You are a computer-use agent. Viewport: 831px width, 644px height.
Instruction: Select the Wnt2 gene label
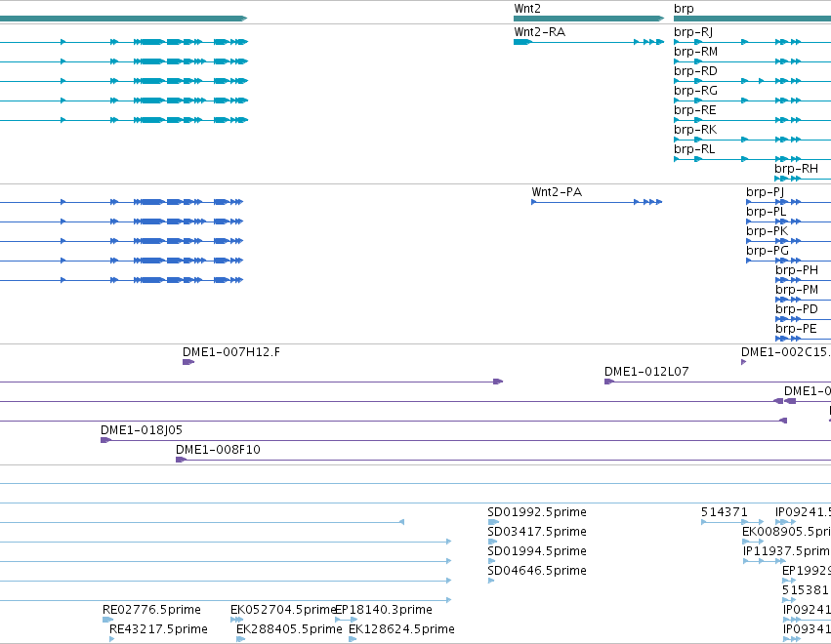(527, 9)
